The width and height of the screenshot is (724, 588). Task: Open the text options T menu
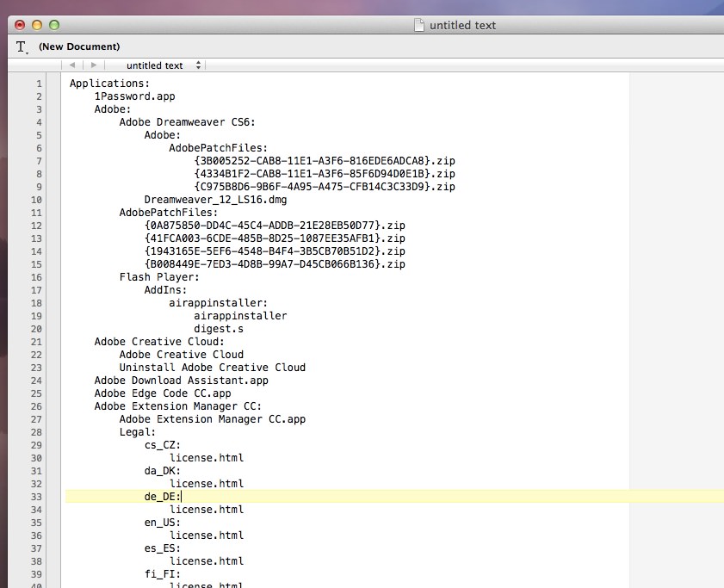click(x=22, y=47)
